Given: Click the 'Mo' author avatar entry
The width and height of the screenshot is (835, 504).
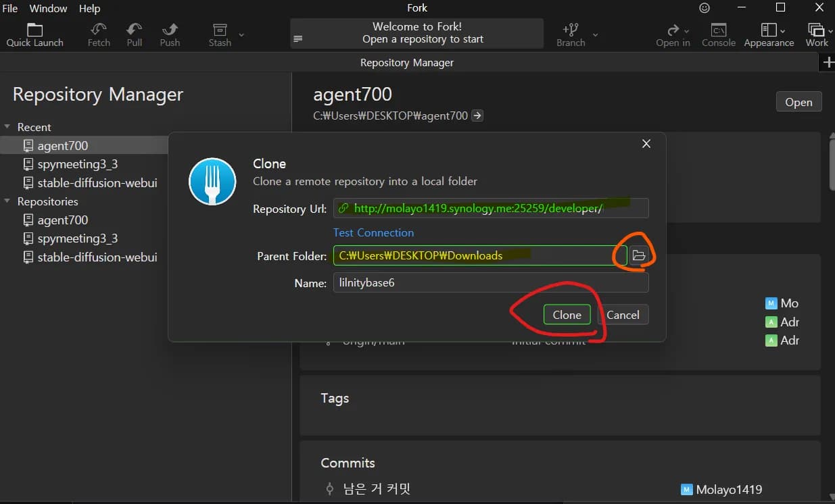Looking at the screenshot, I should click(x=771, y=303).
